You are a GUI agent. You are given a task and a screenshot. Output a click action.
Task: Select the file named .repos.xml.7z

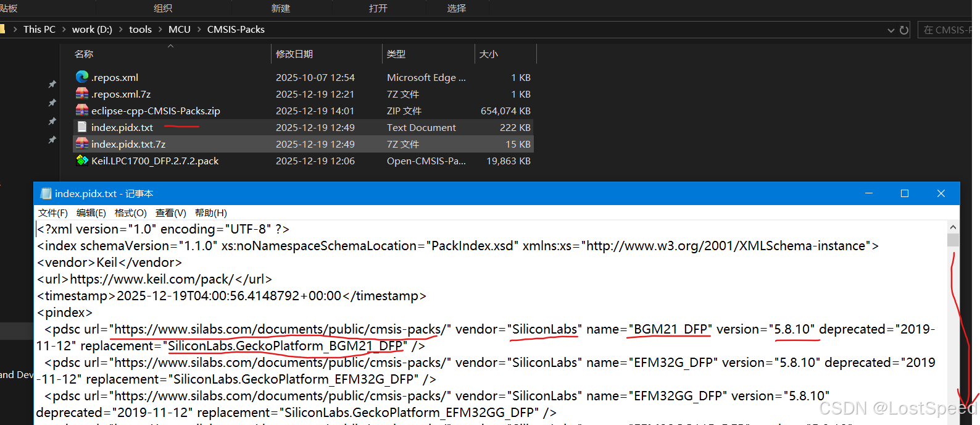coord(121,94)
